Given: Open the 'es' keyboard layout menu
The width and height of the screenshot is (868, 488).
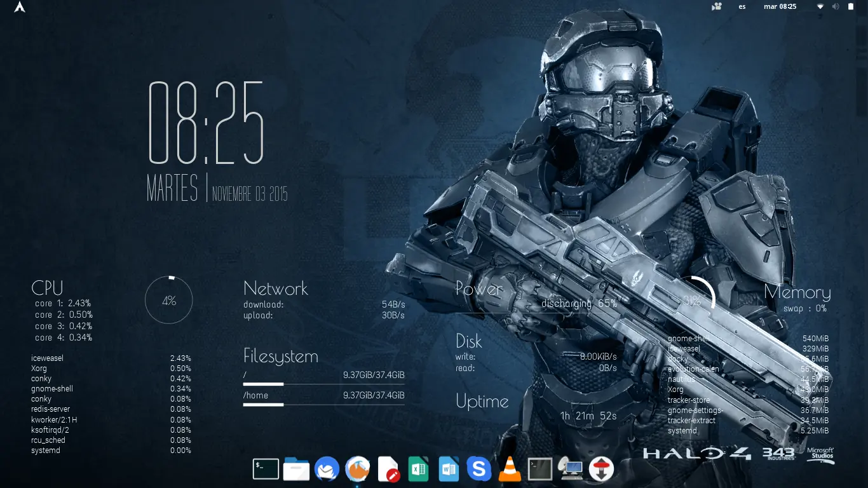Looking at the screenshot, I should [742, 7].
